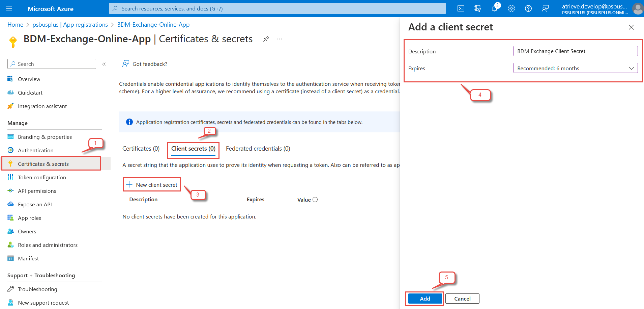This screenshot has height=309, width=644.
Task: Open the portal settings gear icon
Action: [x=511, y=9]
